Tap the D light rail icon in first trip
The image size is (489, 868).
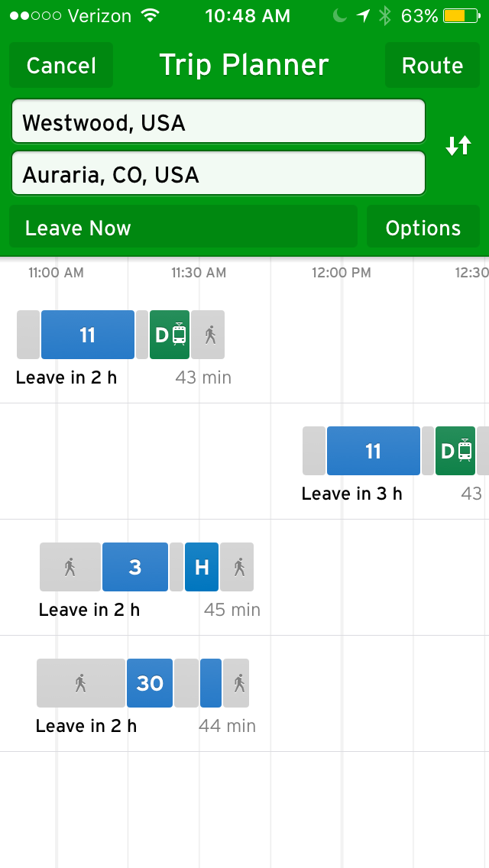coord(170,335)
